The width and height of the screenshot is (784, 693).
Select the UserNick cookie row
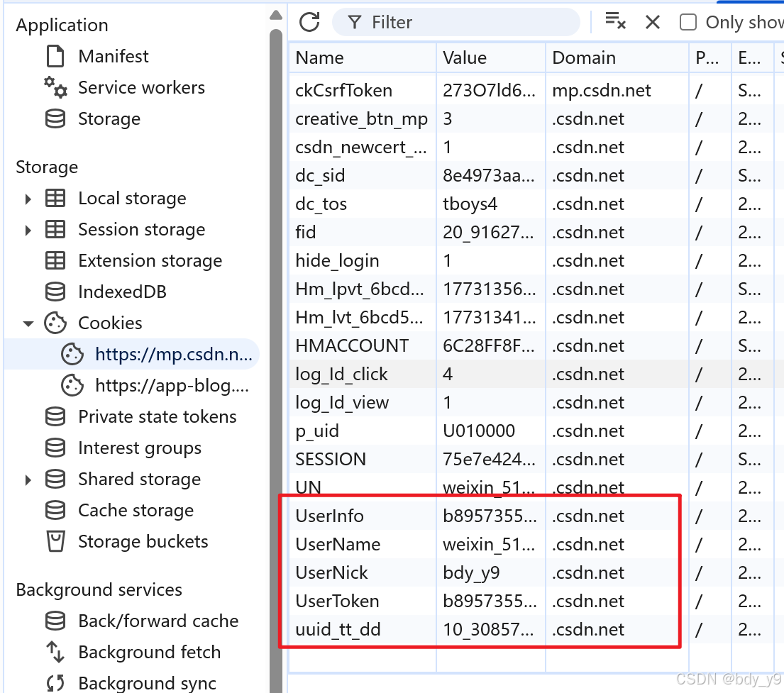[x=536, y=572]
